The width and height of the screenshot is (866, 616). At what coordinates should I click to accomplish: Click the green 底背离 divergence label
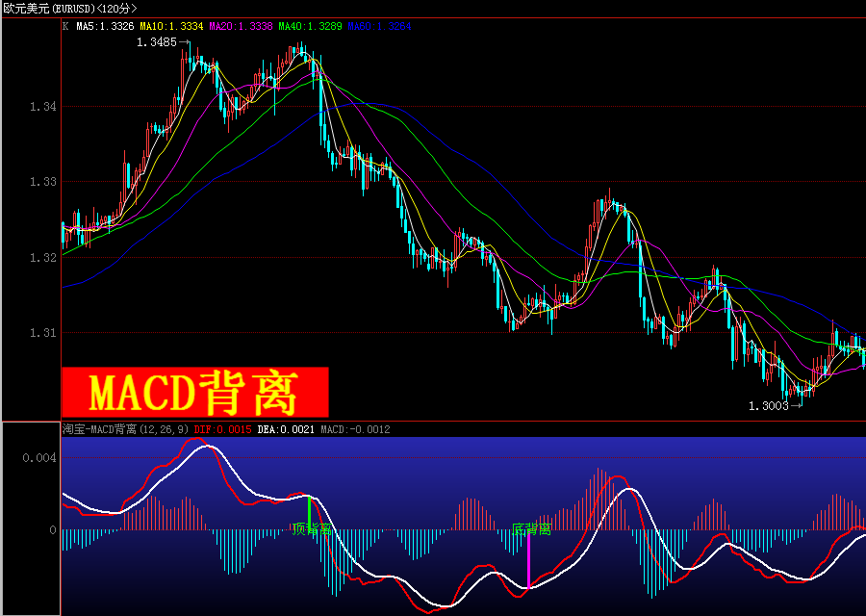pyautogui.click(x=531, y=529)
